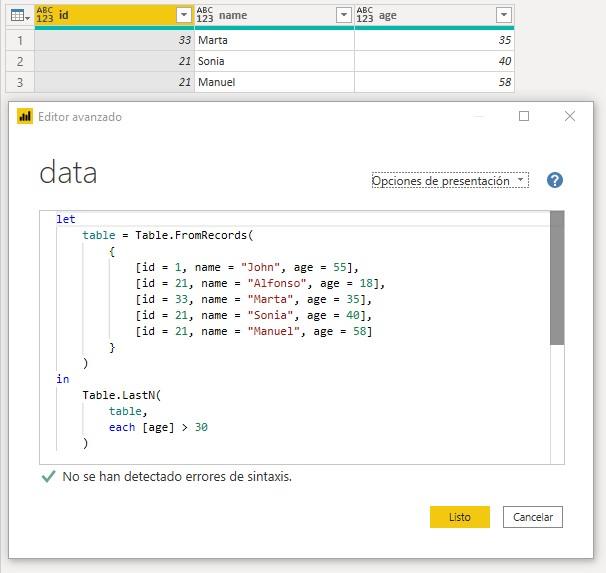The image size is (606, 573).
Task: Click the code editor's vertical scrollbar
Action: 557,280
